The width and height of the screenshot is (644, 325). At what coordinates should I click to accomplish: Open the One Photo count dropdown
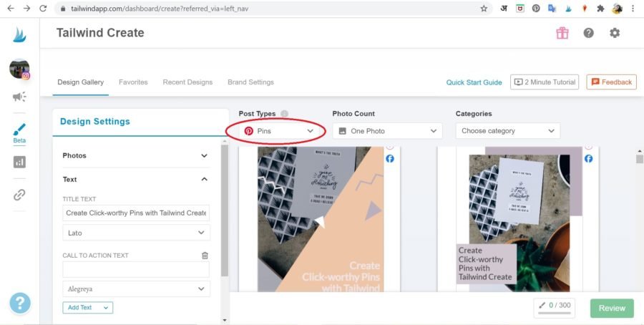coord(386,131)
